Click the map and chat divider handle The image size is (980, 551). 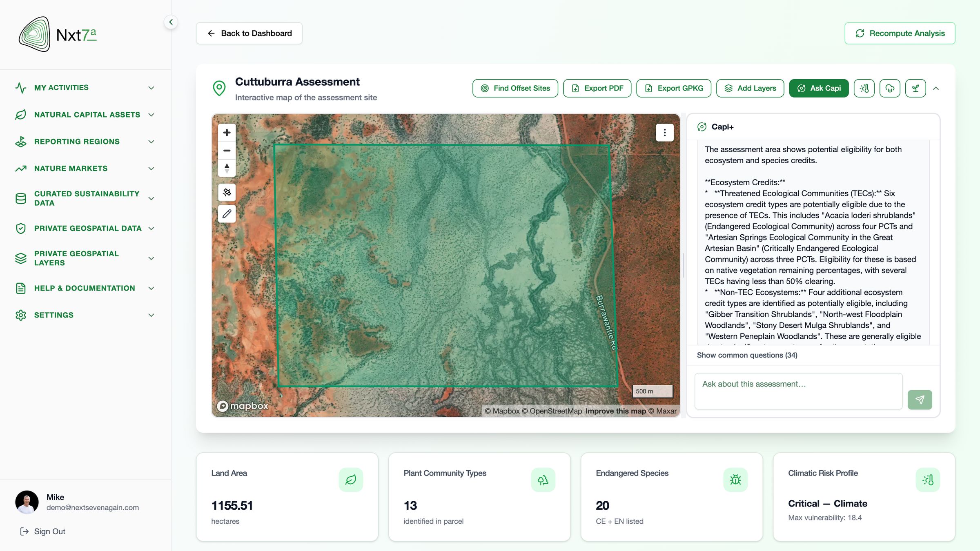(x=684, y=265)
